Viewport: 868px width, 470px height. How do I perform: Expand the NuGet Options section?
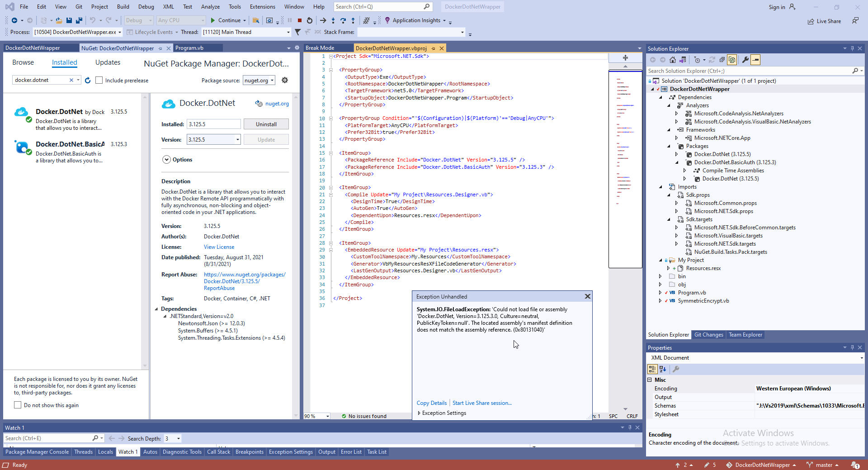point(166,160)
